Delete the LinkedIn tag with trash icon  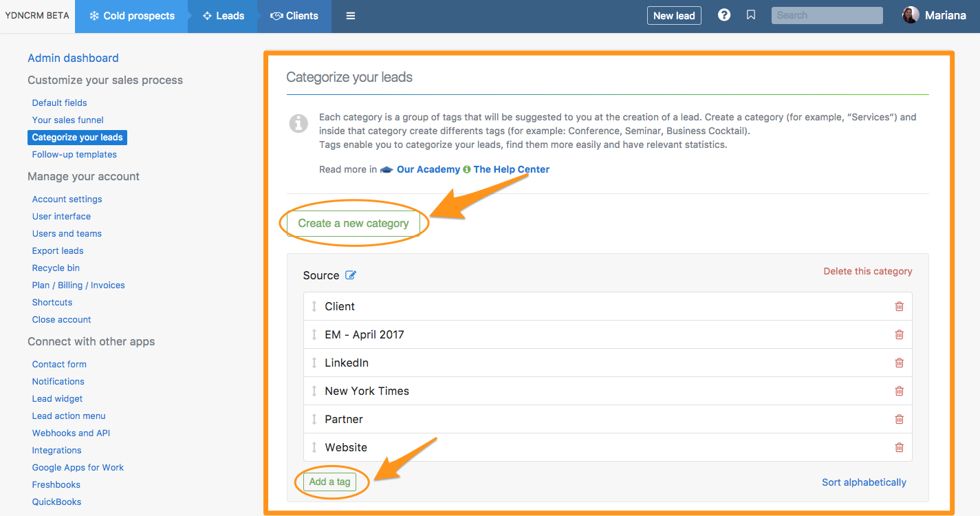coord(899,363)
